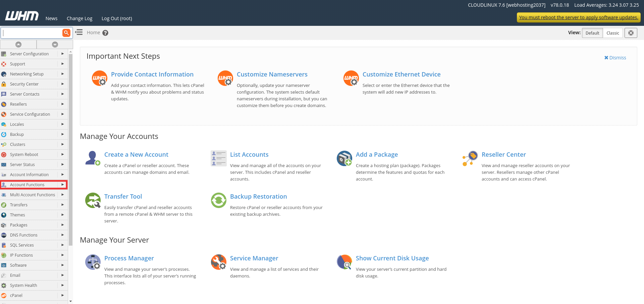Open Multi Account Functions sidebar item
The height and width of the screenshot is (304, 644).
(x=33, y=195)
